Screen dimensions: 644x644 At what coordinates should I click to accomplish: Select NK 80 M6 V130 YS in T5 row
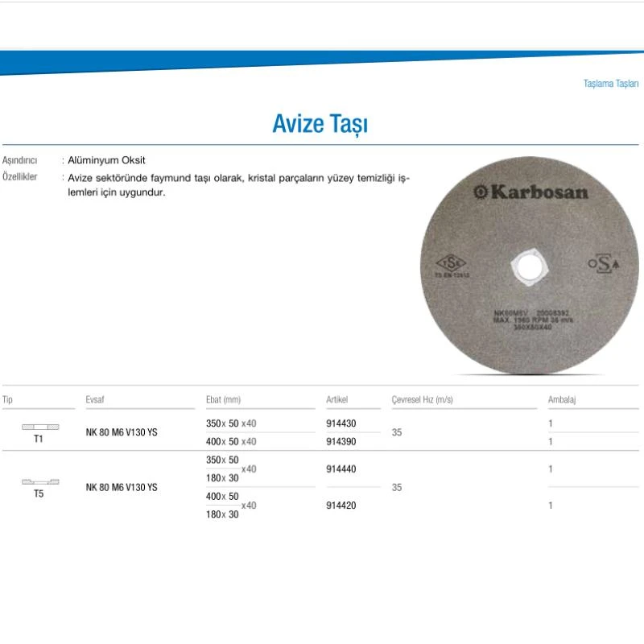pyautogui.click(x=122, y=487)
